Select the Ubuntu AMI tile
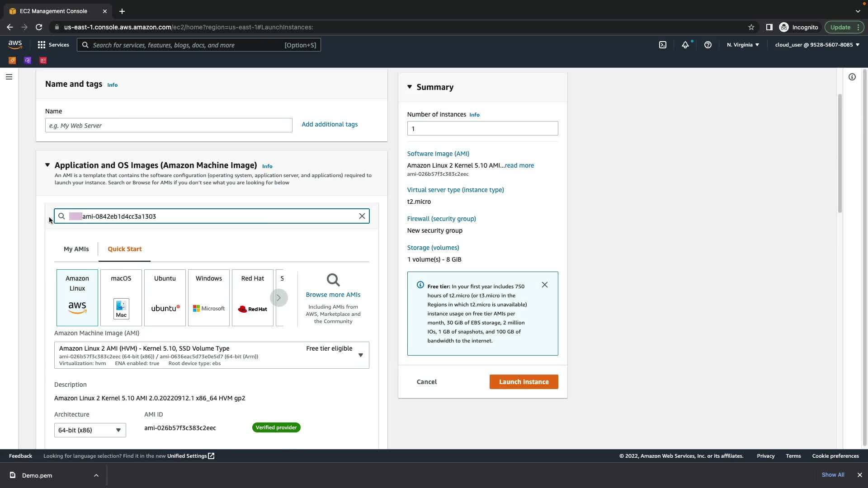868x488 pixels. pyautogui.click(x=165, y=297)
